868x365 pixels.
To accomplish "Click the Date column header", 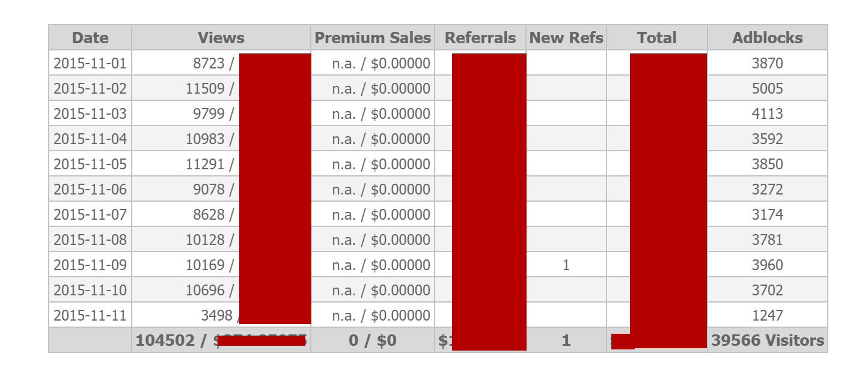I will tap(90, 38).
